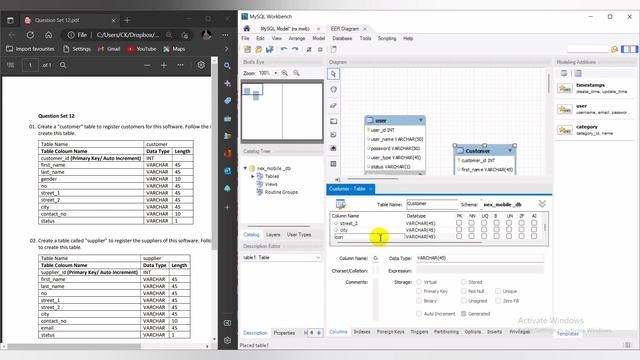The image size is (640, 360).
Task: Open the File menu in Workbench
Action: pyautogui.click(x=245, y=38)
